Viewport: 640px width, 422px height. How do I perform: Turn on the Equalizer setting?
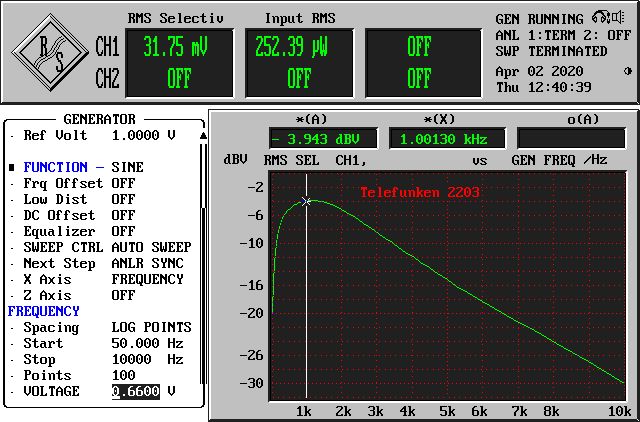pos(123,231)
